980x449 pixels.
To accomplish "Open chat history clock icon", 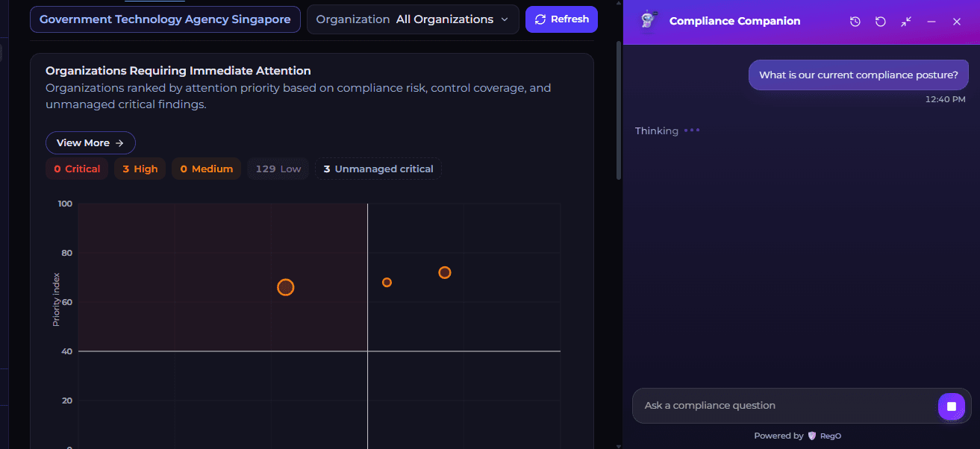I will tap(855, 22).
